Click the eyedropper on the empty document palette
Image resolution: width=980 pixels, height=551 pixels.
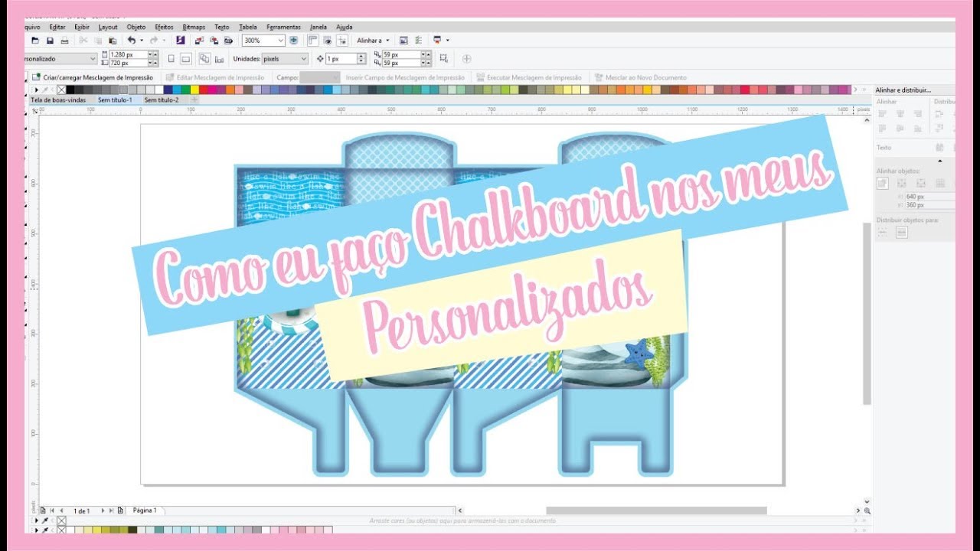coord(44,520)
